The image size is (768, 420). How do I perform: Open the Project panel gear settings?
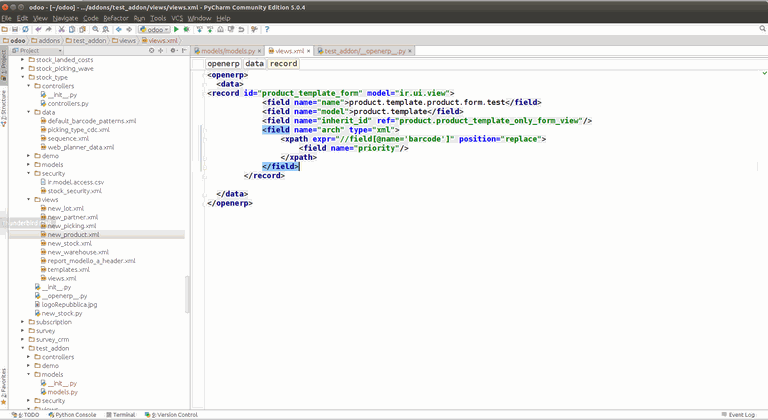pos(173,50)
